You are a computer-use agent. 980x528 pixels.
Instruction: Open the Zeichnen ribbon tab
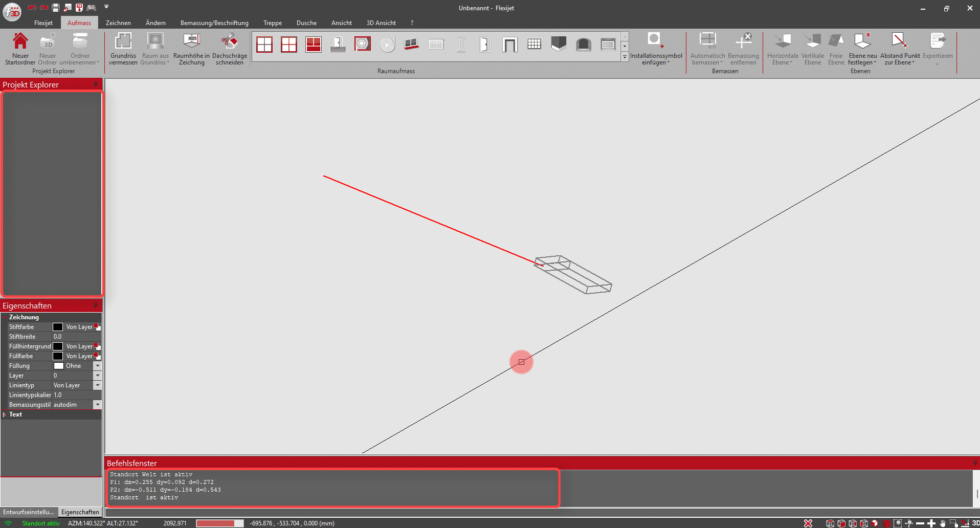tap(118, 23)
